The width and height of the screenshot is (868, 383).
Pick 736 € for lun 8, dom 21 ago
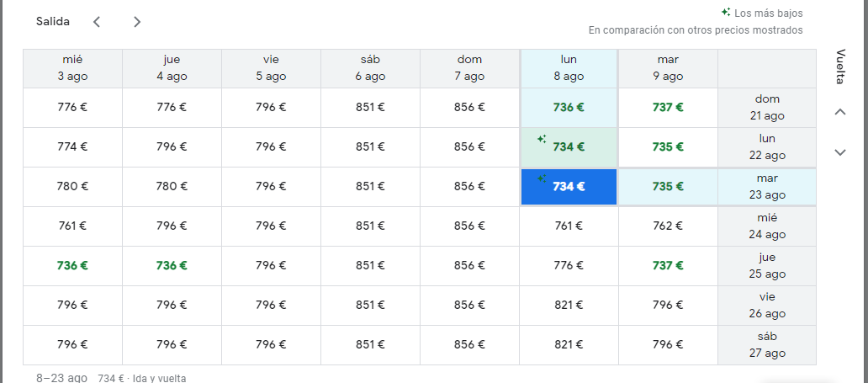click(x=569, y=108)
